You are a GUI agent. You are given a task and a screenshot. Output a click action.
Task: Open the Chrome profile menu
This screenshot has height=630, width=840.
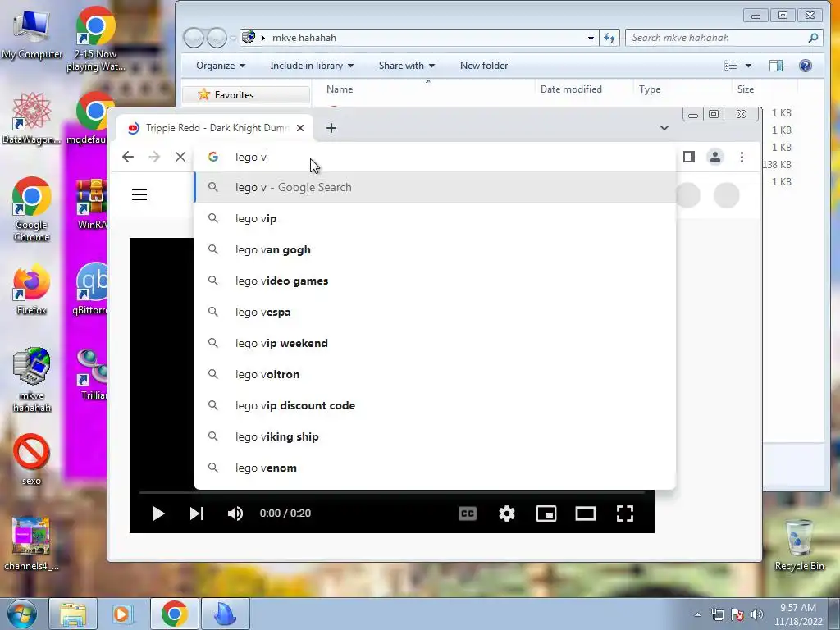click(x=715, y=157)
